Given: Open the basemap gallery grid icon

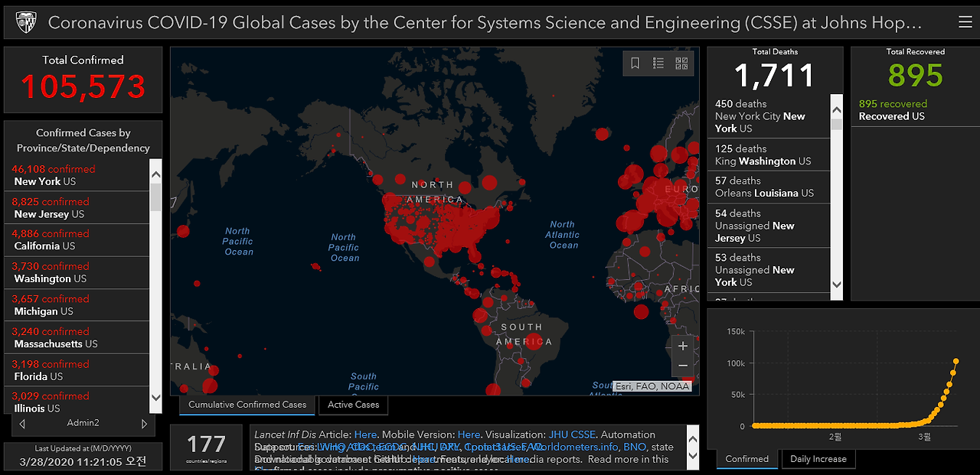Looking at the screenshot, I should [x=681, y=63].
